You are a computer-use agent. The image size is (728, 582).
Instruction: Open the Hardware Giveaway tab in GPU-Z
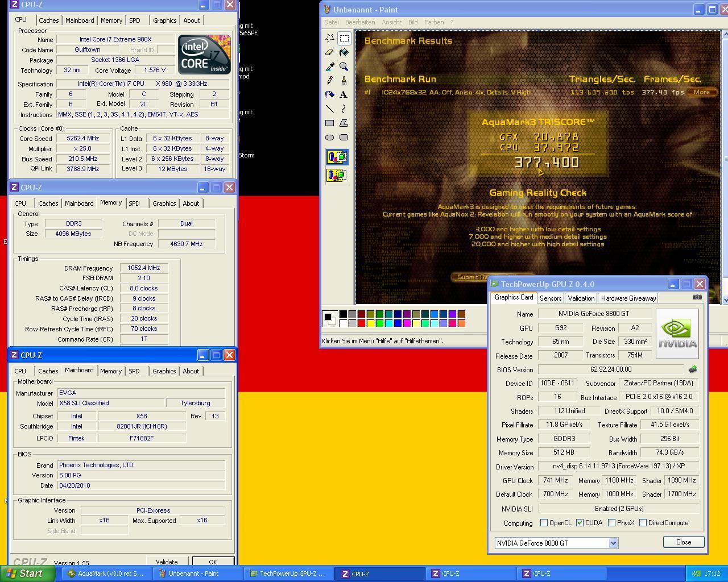click(x=628, y=298)
